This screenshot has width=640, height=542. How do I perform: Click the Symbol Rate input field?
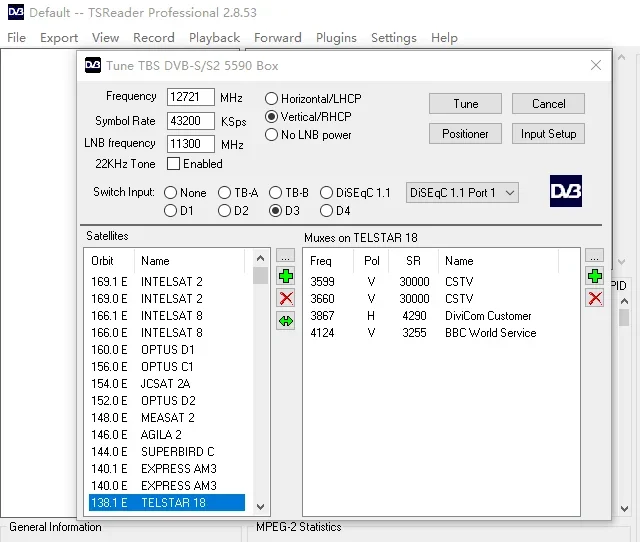click(x=191, y=121)
